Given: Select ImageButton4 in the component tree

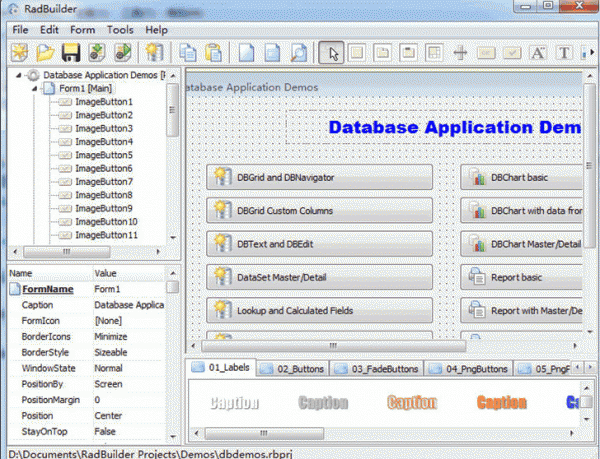Looking at the screenshot, I should tap(104, 142).
